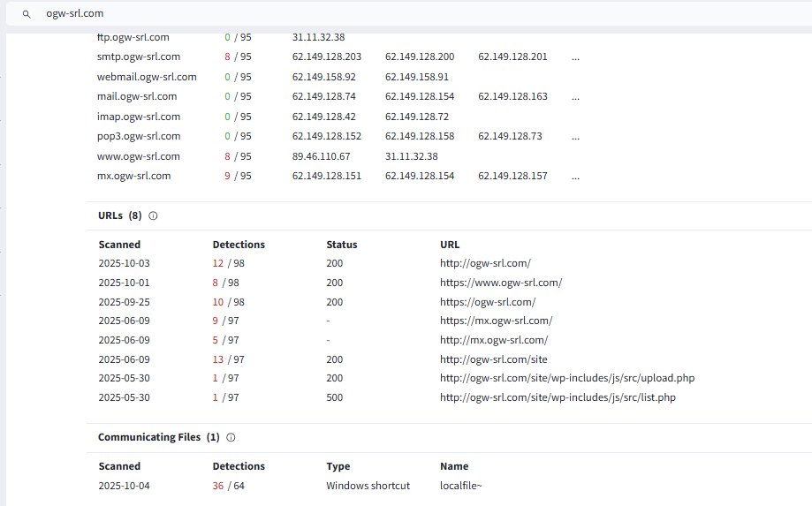Open subdomain imap.ogw-srl.com
812x506 pixels.
point(138,117)
